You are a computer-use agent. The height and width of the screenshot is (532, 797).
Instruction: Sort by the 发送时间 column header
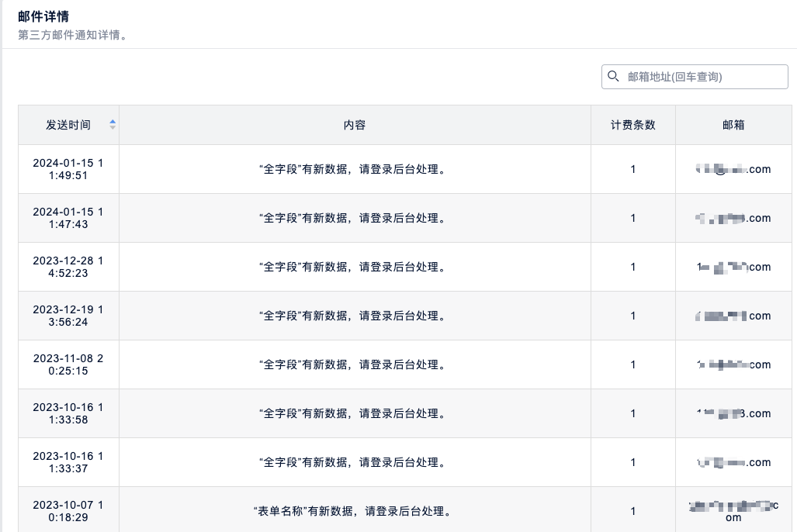[68, 125]
